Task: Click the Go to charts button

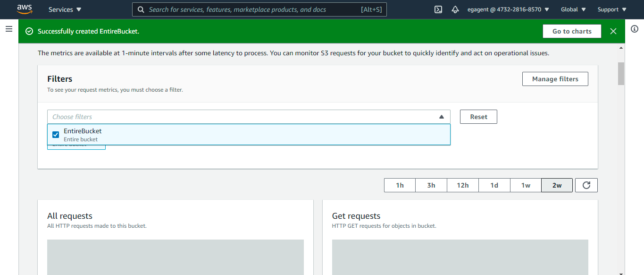Action: pyautogui.click(x=572, y=31)
